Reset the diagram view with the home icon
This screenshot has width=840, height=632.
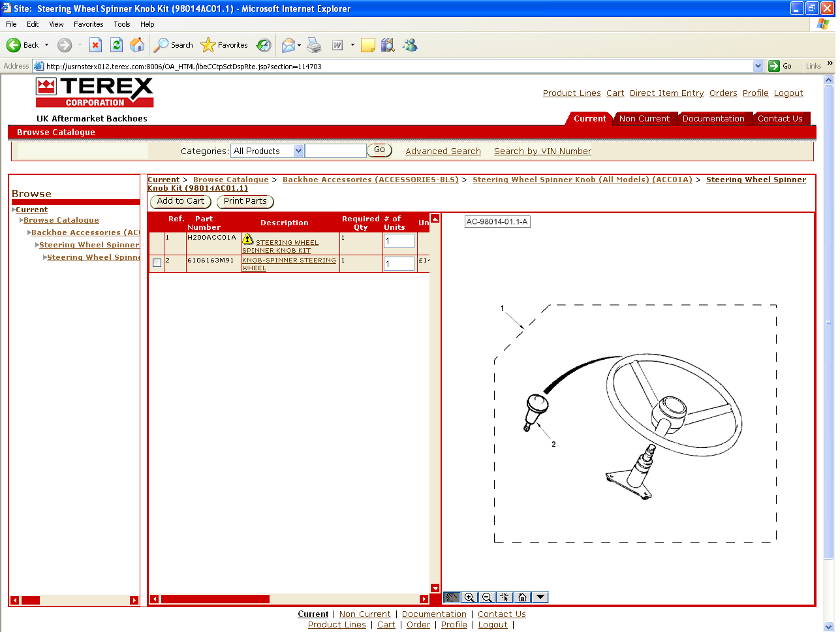522,597
